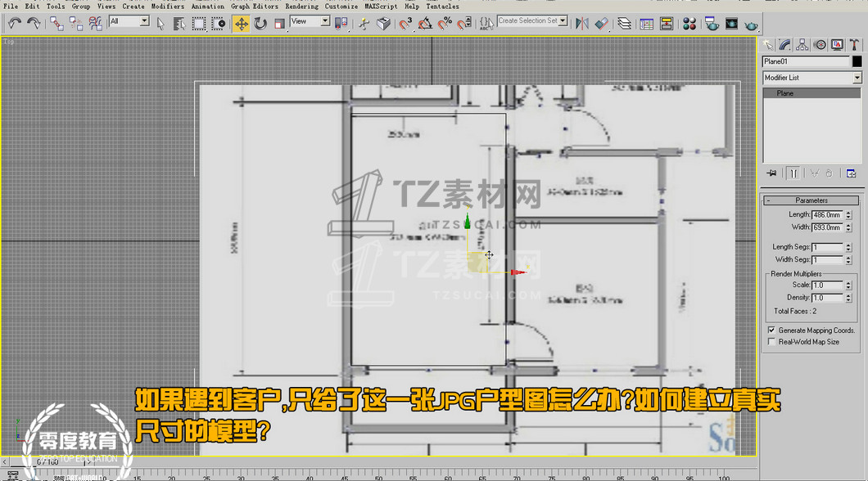Toggle the Percent Snap icon
868x481 pixels.
[x=445, y=23]
